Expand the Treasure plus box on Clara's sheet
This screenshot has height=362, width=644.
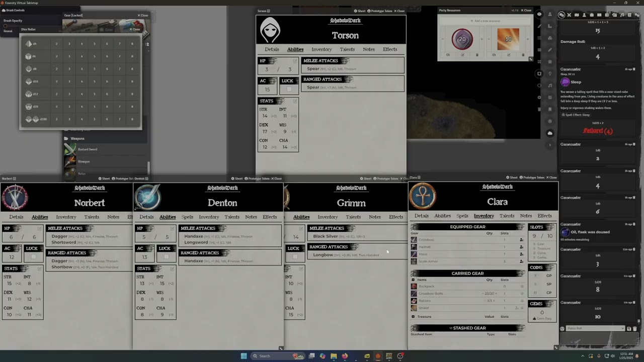pyautogui.click(x=413, y=317)
